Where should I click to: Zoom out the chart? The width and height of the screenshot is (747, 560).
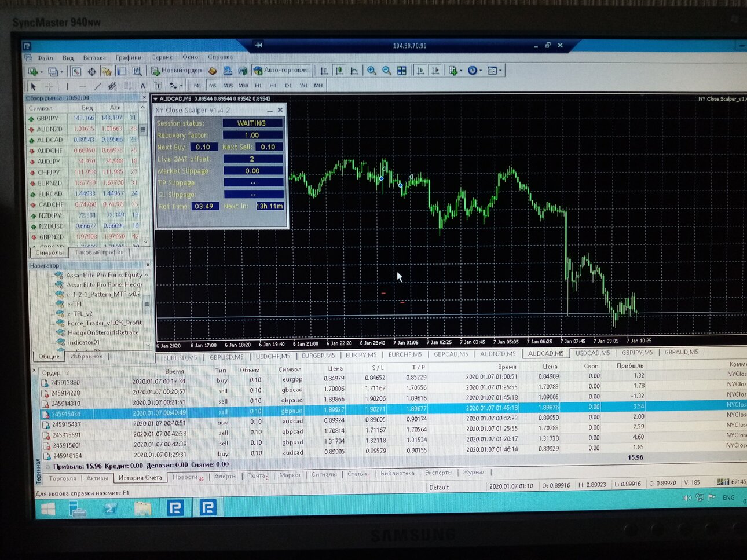(x=386, y=71)
